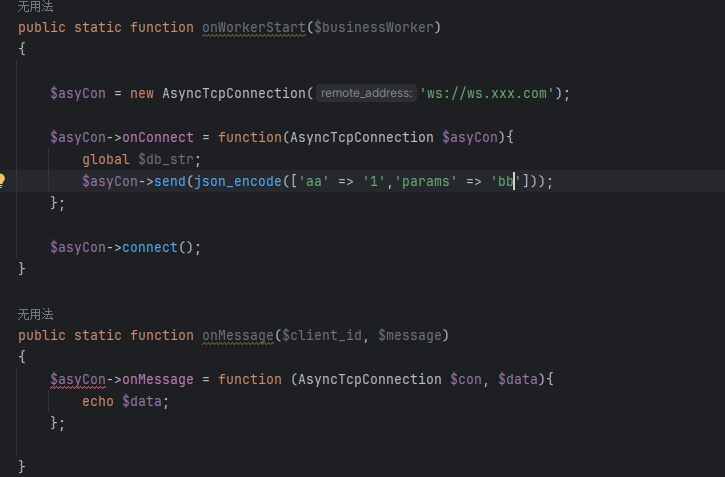Click the onMessage function name in declaration

pos(238,335)
